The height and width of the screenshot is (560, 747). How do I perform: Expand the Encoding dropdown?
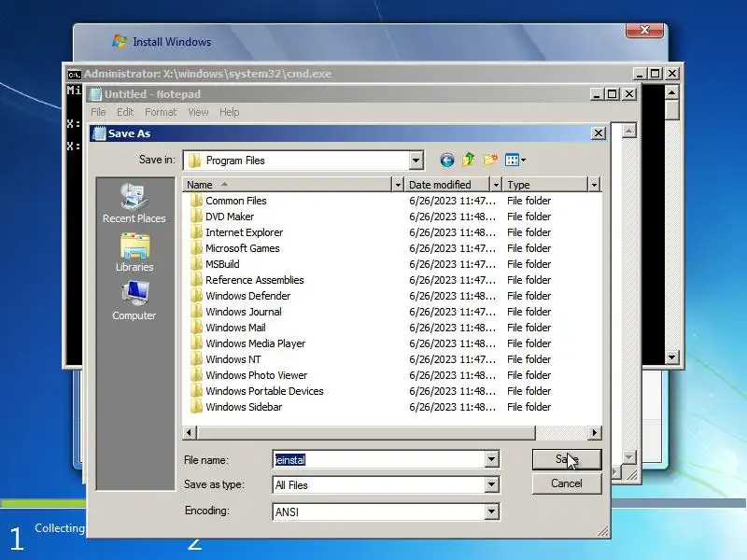(491, 511)
